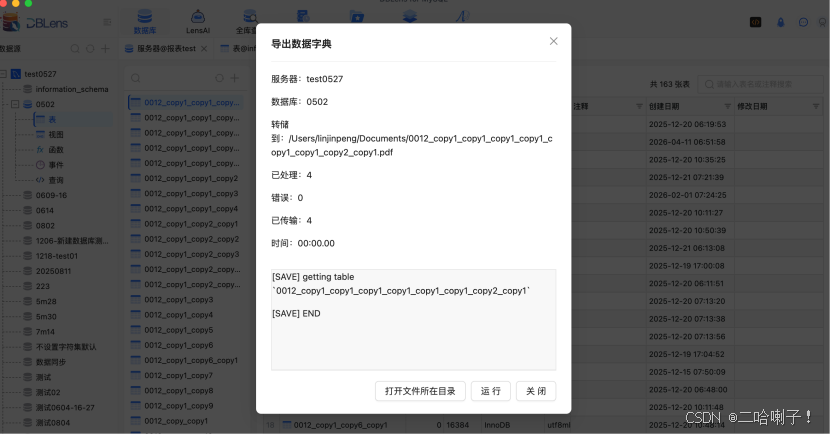Click the 打开文件所在目录 button

[420, 391]
